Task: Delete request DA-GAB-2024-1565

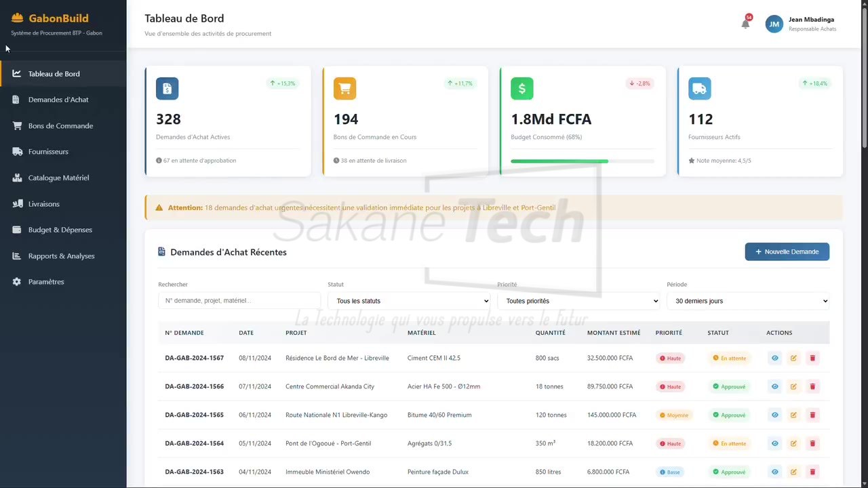Action: (x=812, y=415)
